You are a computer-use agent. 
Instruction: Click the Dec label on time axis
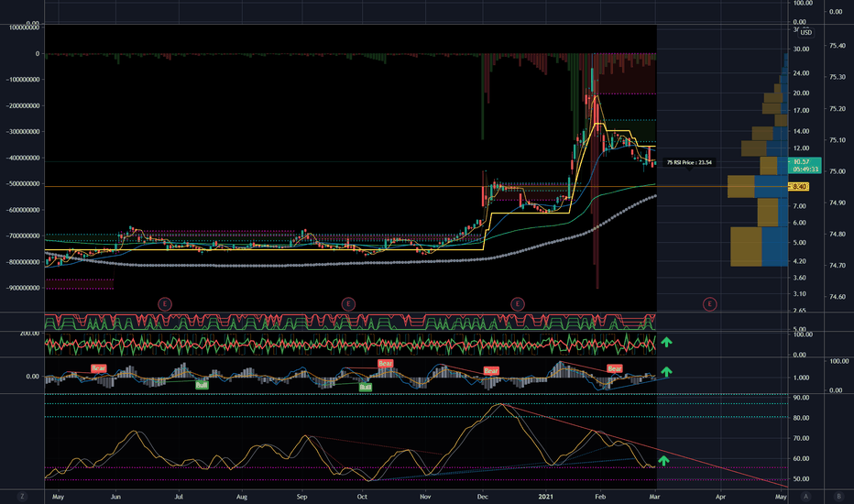483,497
